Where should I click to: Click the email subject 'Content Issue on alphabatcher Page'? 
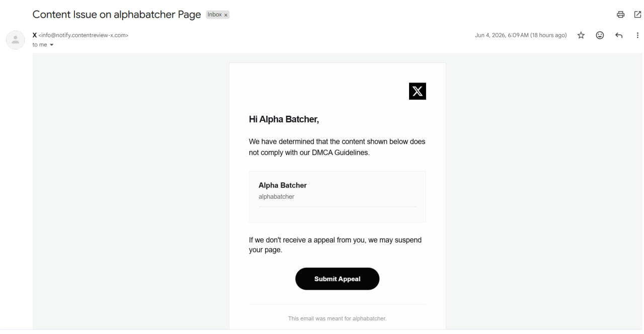(117, 15)
